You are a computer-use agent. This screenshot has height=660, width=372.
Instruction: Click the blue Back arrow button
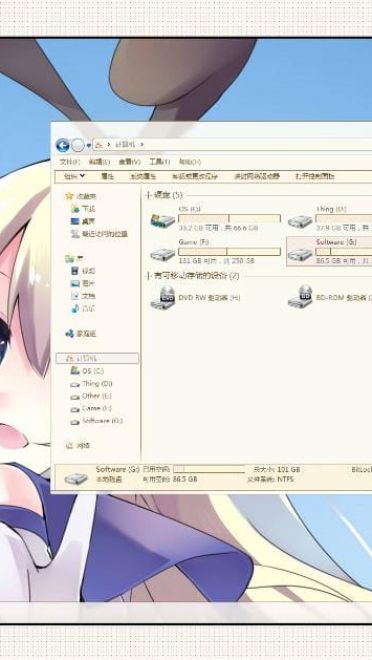(62, 146)
